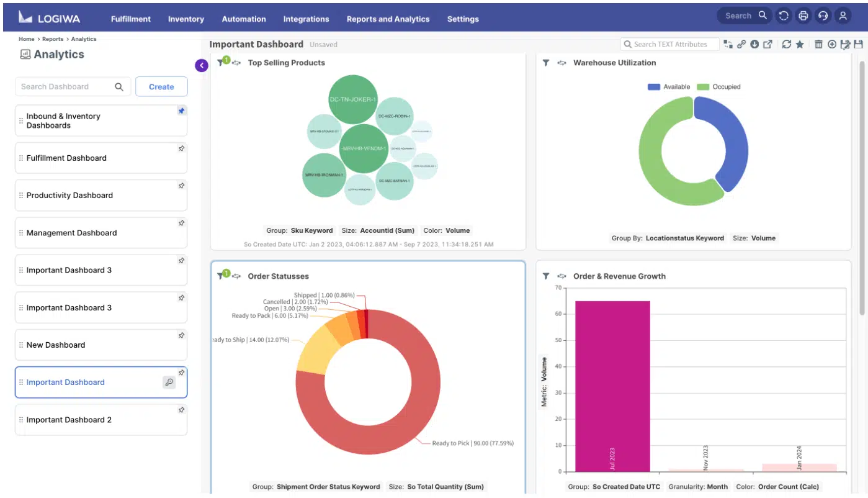Open the printer icon in top bar
Image resolution: width=868 pixels, height=498 pixels.
(803, 16)
